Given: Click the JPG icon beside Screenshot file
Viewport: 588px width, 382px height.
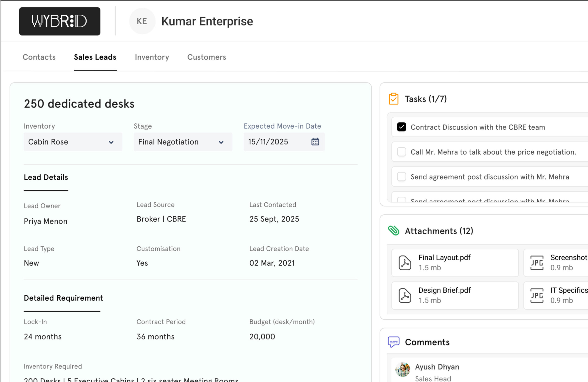Looking at the screenshot, I should (x=537, y=263).
